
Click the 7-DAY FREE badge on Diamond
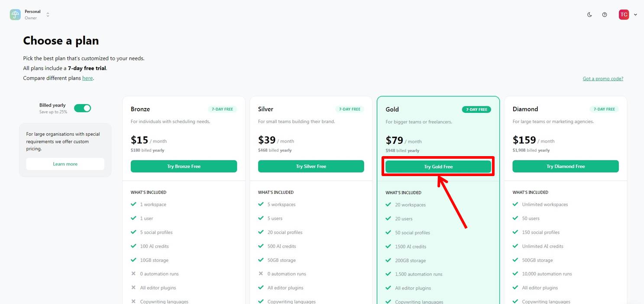(604, 109)
